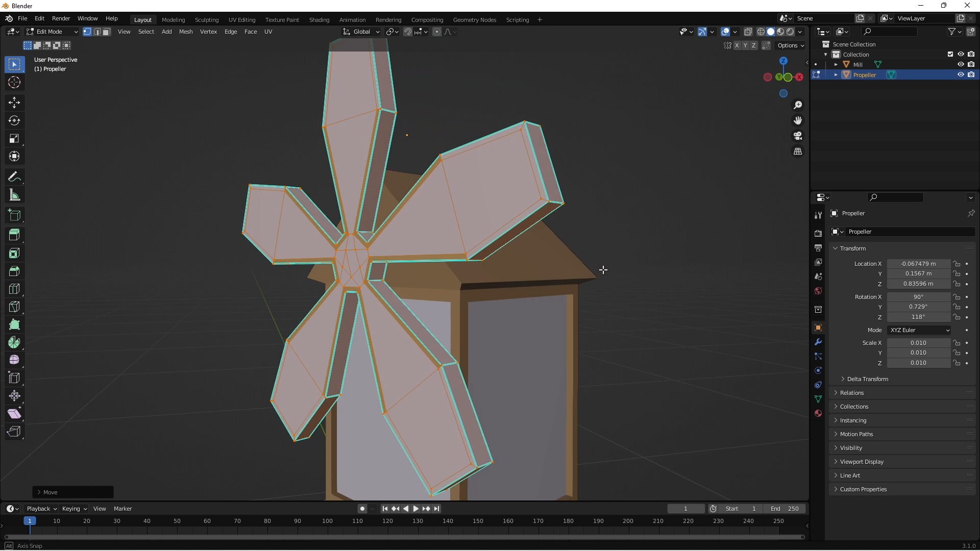Open the Modifier properties wrench tab

pyautogui.click(x=818, y=342)
